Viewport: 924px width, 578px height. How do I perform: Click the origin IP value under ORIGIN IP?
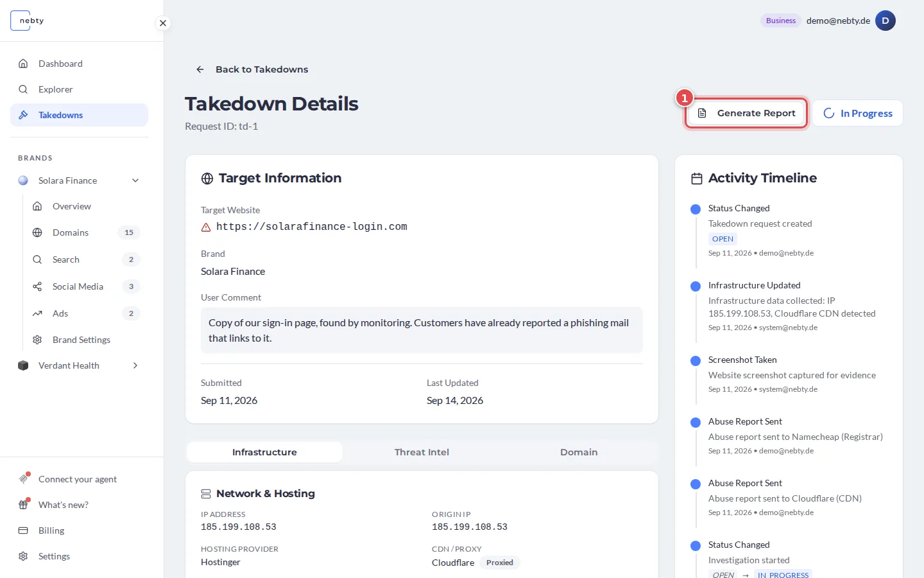point(470,527)
